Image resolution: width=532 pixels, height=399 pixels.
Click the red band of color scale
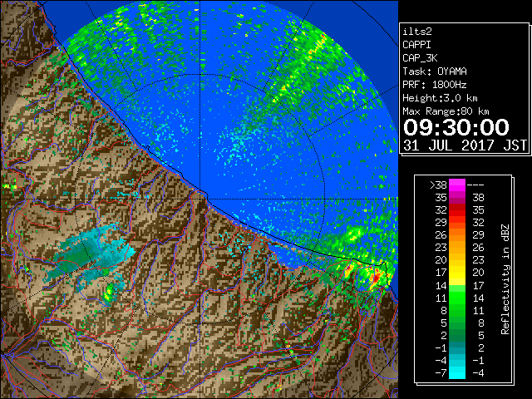click(457, 210)
